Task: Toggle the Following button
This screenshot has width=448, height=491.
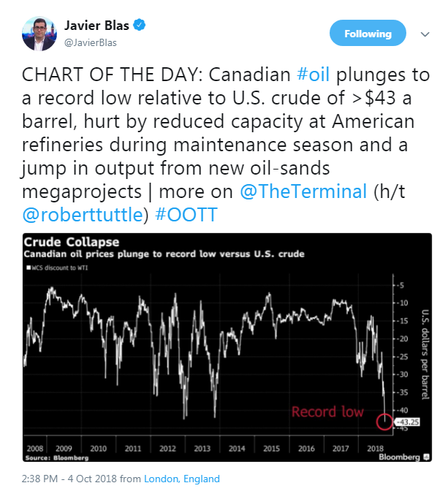Action: 368,33
